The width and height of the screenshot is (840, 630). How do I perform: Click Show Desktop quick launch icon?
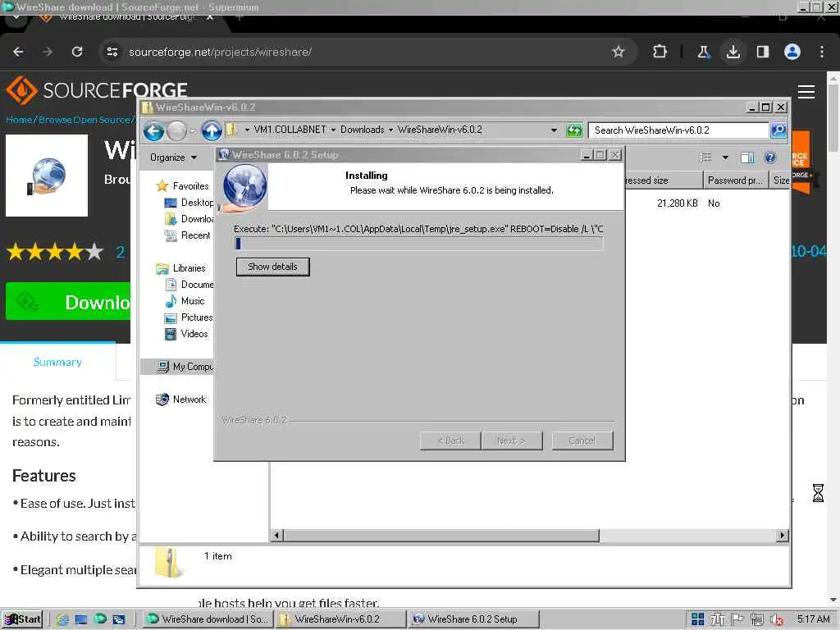click(81, 619)
